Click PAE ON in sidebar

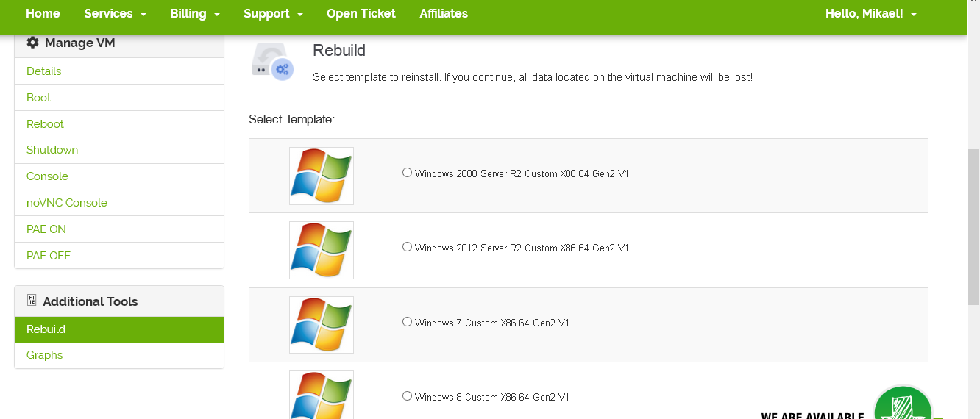(x=119, y=229)
